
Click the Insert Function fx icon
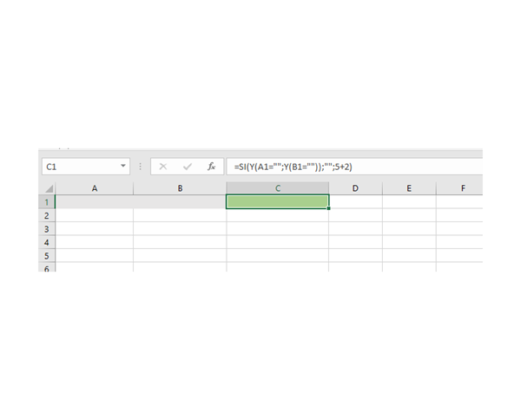point(211,166)
